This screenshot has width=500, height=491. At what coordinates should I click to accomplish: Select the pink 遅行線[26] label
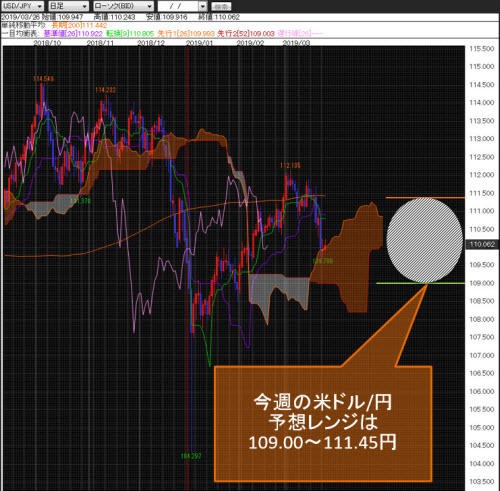(x=300, y=33)
